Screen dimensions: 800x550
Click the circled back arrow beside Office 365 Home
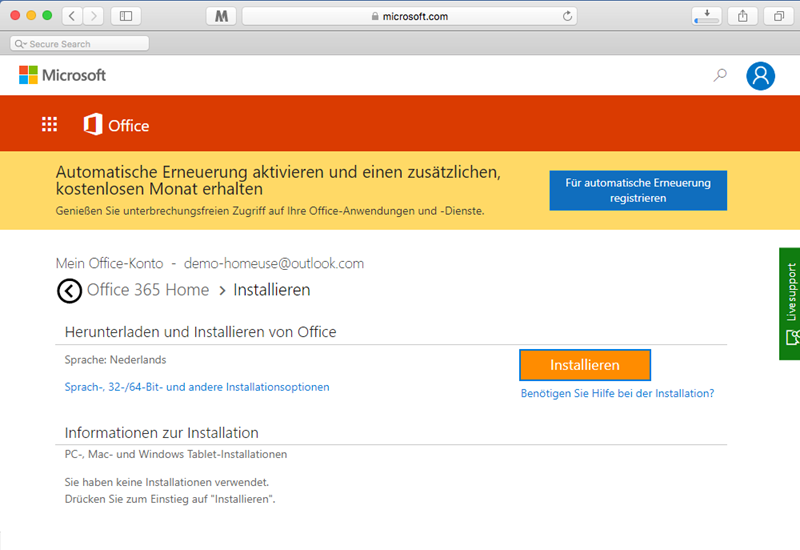(69, 291)
